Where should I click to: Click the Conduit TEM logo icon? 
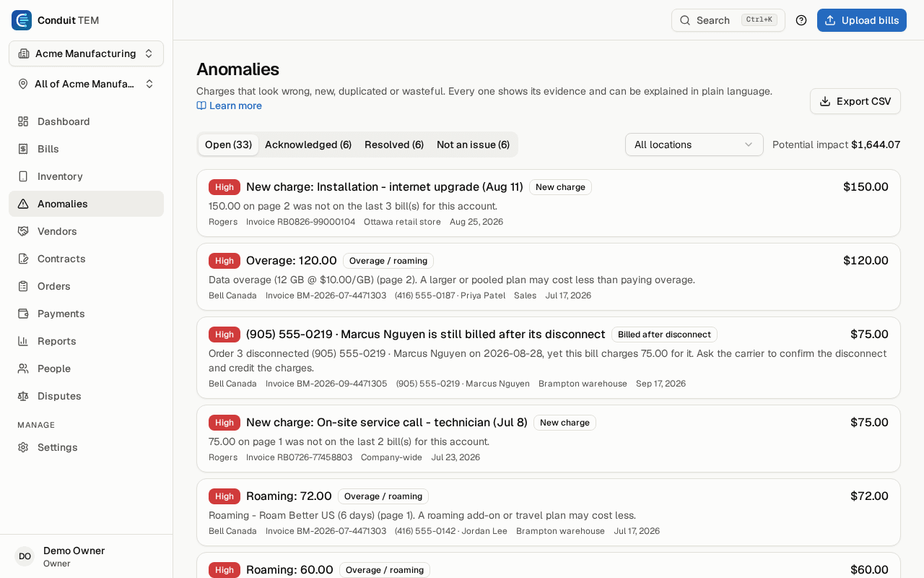pyautogui.click(x=22, y=20)
